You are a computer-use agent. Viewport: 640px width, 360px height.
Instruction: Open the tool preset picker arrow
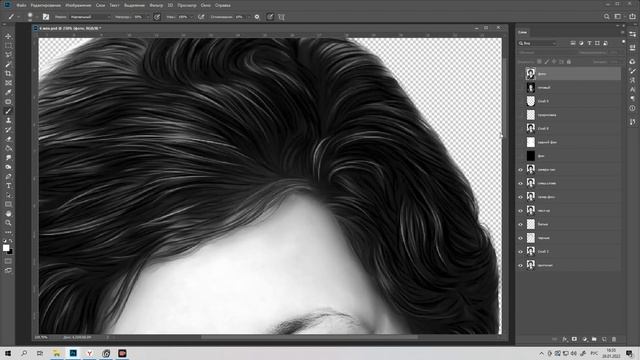click(18, 17)
